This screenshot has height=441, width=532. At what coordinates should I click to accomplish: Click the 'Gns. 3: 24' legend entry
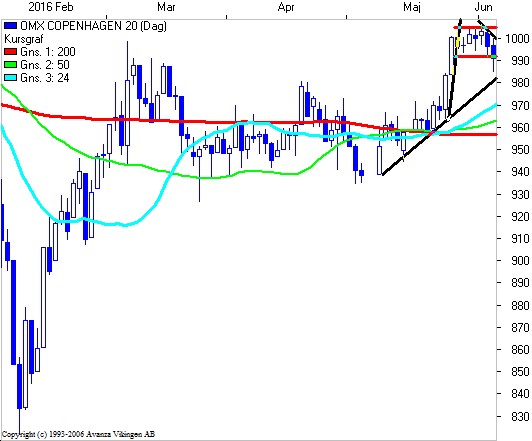tap(45, 78)
